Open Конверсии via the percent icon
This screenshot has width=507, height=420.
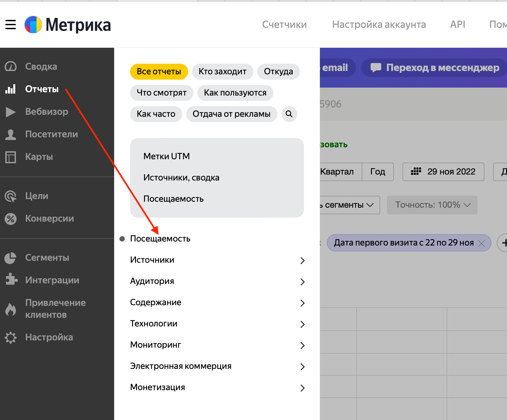[10, 219]
